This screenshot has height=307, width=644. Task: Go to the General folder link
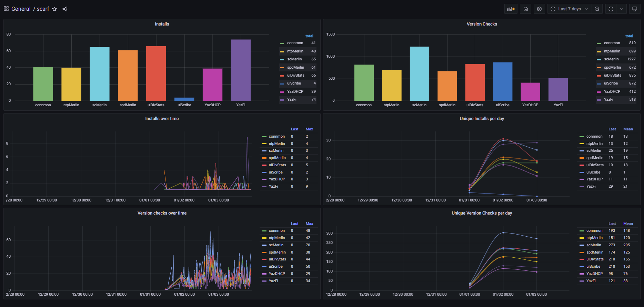point(21,9)
